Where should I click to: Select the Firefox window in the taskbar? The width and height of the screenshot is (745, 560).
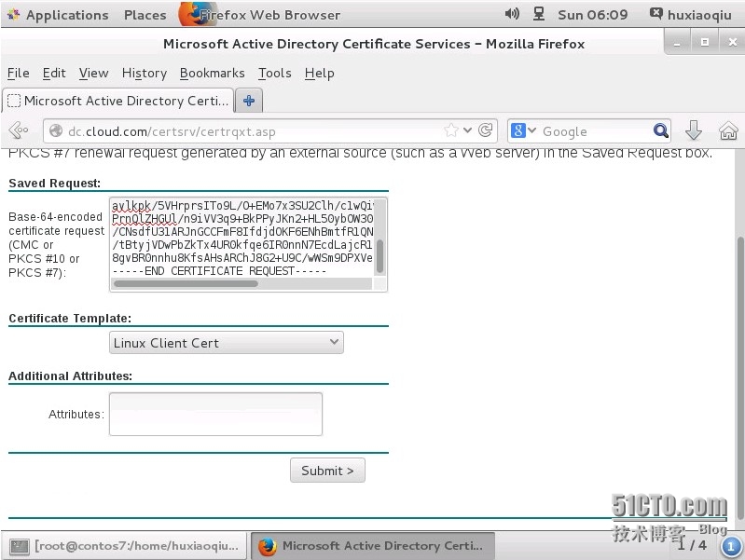[373, 546]
